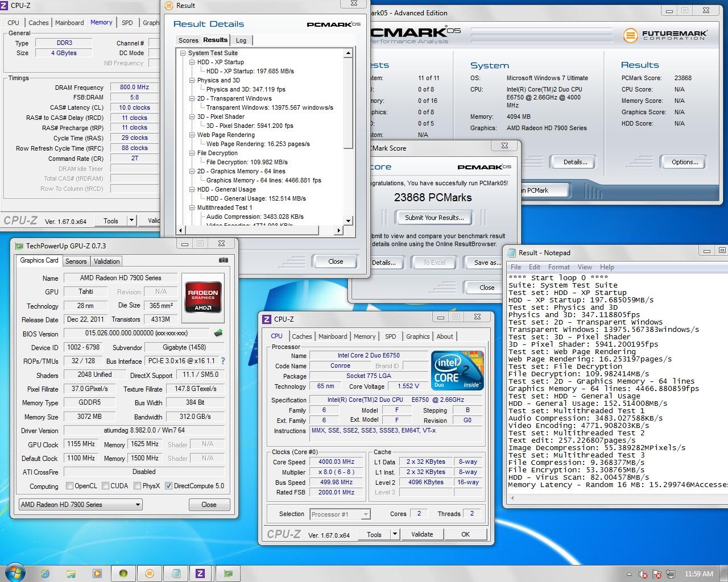Enable the OpenCL checkbox in GPU-Z

pos(69,486)
